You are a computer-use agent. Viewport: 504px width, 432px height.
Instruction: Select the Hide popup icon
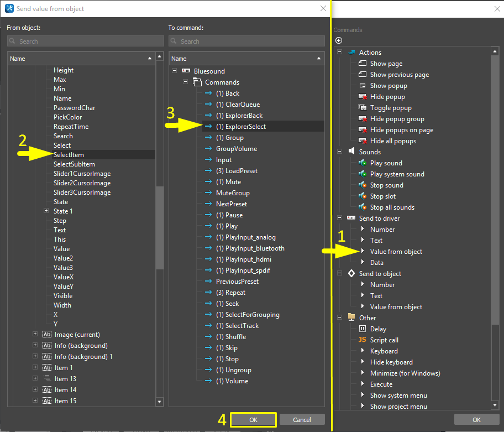click(x=363, y=97)
